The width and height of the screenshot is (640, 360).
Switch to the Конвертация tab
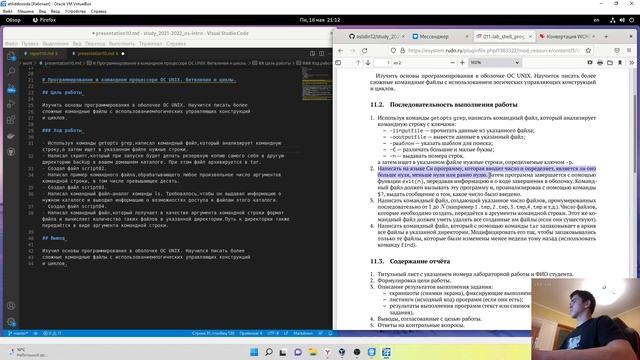tap(567, 36)
